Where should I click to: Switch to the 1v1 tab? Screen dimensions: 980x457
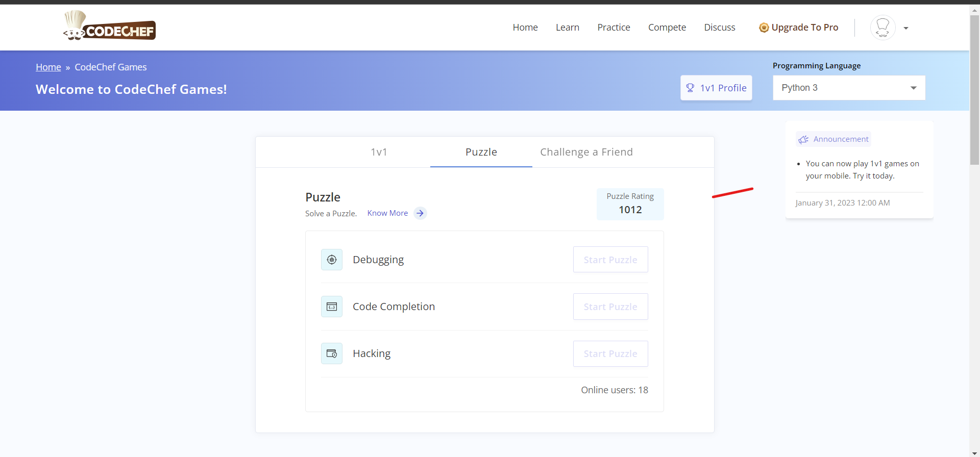point(379,152)
